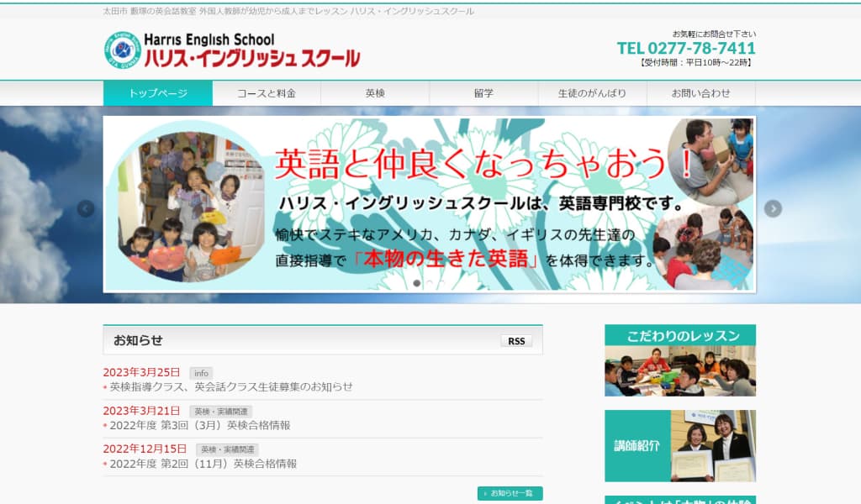Show the previous slide in the carousel

click(x=86, y=208)
